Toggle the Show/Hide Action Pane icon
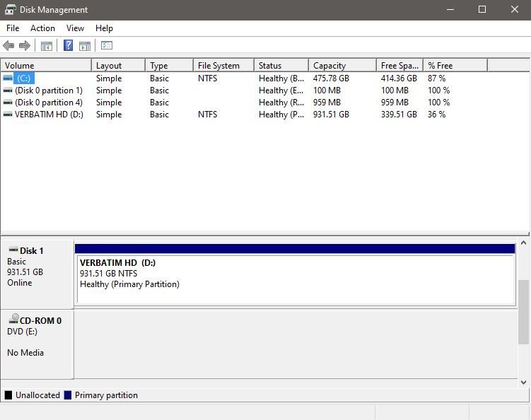 pos(85,46)
